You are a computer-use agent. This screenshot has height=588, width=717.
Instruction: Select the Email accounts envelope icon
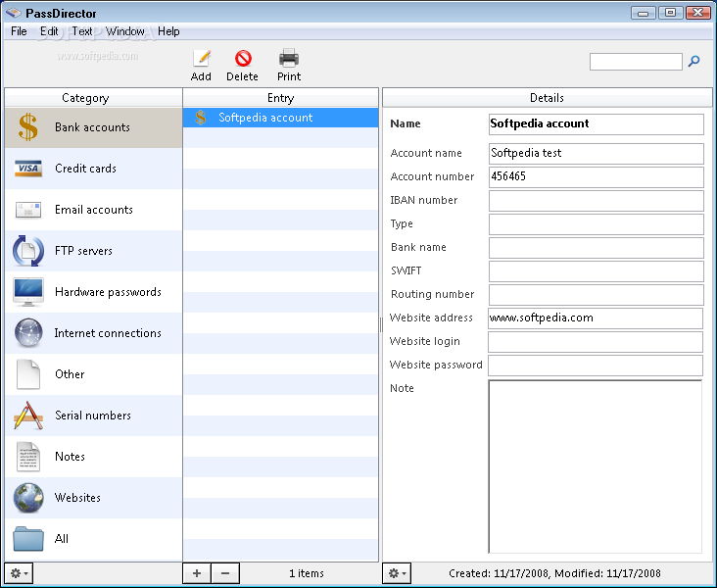click(27, 210)
